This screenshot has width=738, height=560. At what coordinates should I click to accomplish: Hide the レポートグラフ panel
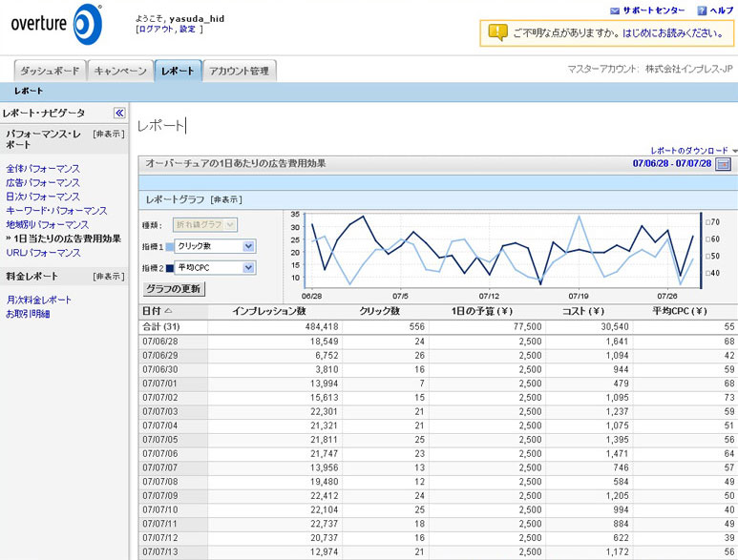coord(226,199)
